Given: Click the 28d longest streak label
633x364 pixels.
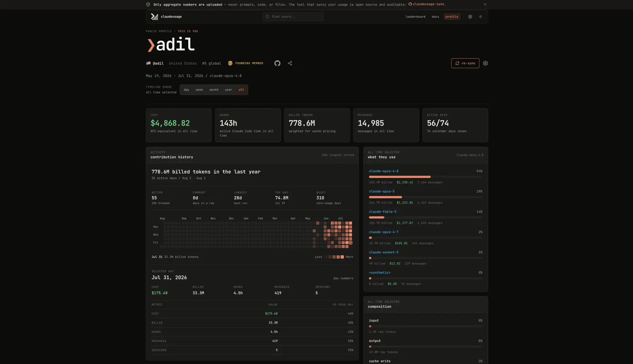Looking at the screenshot, I should coord(338,155).
